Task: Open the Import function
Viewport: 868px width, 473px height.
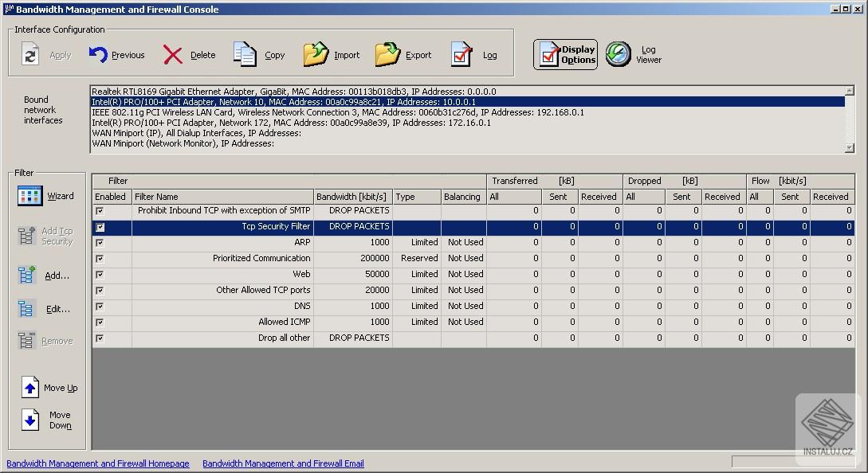Action: [316, 54]
